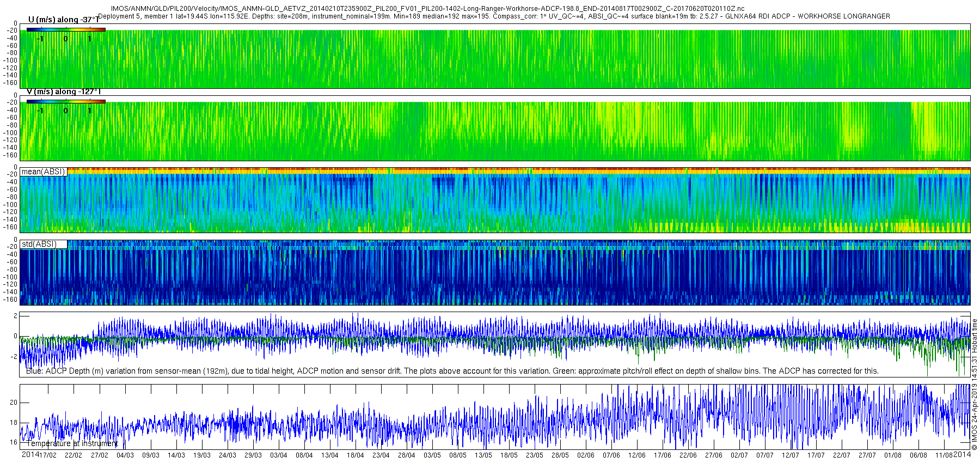Screen dimensions: 980x463
Task: Click the 01/08 date tick label
Action: 892,455
